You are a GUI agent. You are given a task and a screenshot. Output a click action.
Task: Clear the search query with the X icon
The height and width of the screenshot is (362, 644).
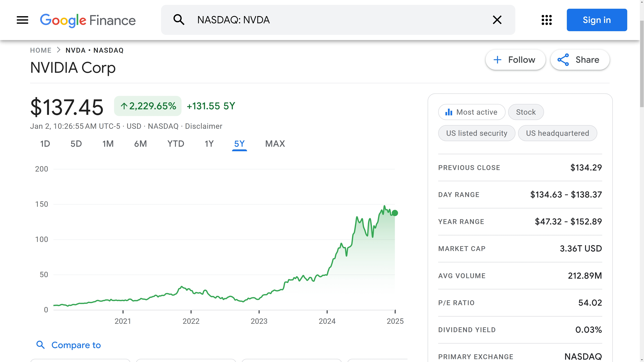pyautogui.click(x=497, y=20)
